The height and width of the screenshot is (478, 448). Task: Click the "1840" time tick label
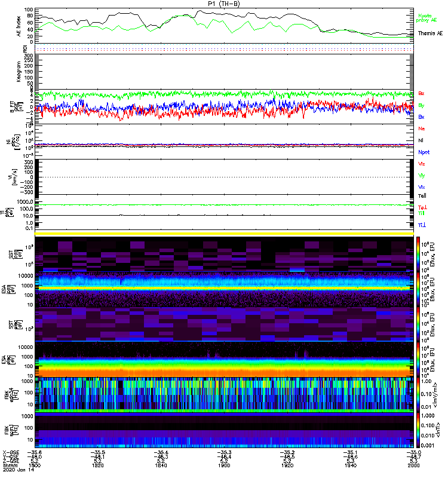click(161, 465)
